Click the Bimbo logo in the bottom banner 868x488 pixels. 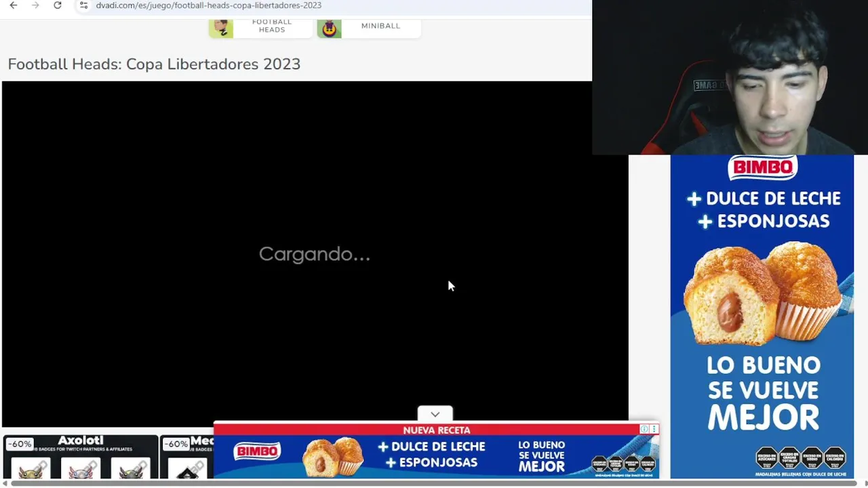[x=257, y=451]
